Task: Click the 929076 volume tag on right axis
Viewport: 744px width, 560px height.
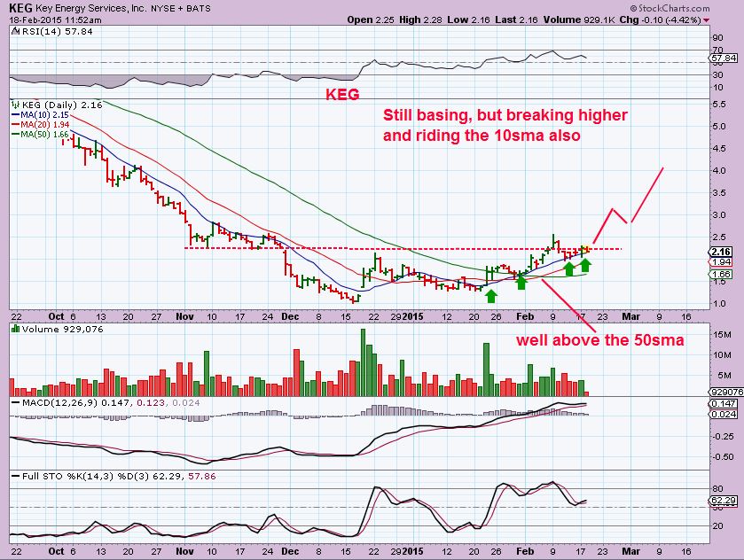Action: tap(727, 393)
